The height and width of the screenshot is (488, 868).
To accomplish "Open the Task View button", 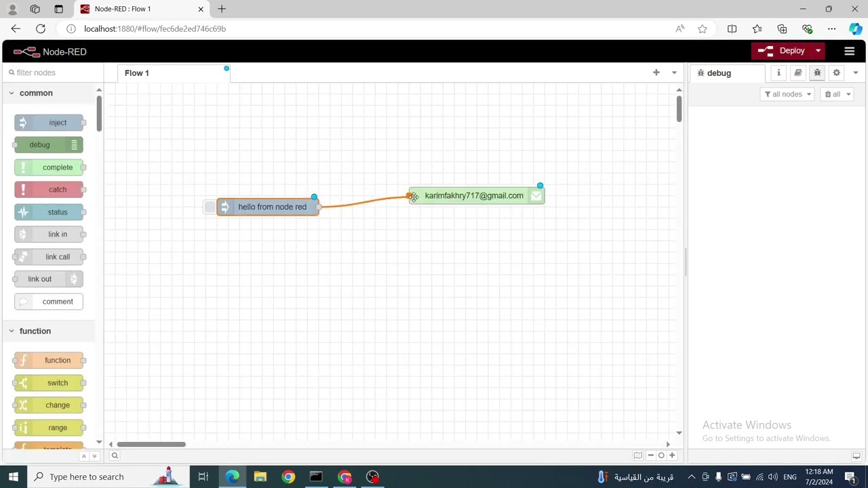I will 203,476.
